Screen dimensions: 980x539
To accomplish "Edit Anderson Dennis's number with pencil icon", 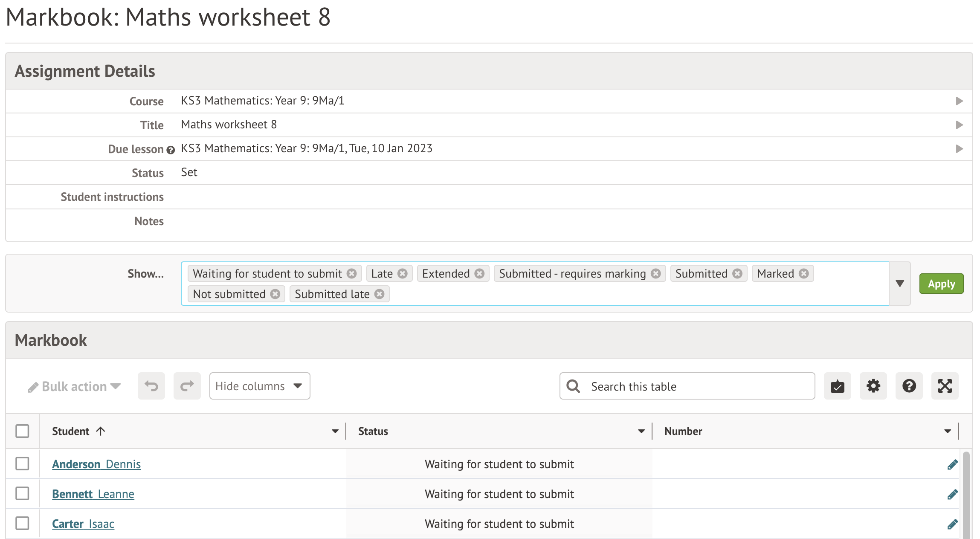I will pyautogui.click(x=952, y=464).
